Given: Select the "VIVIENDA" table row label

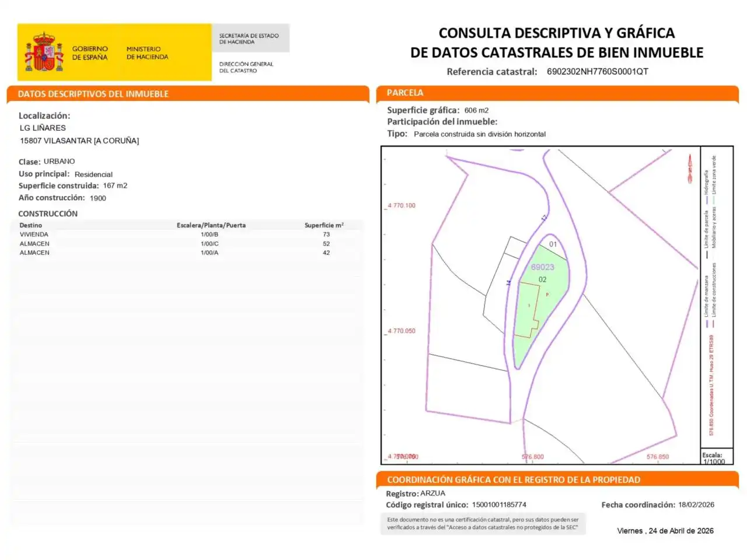Looking at the screenshot, I should (x=34, y=235).
